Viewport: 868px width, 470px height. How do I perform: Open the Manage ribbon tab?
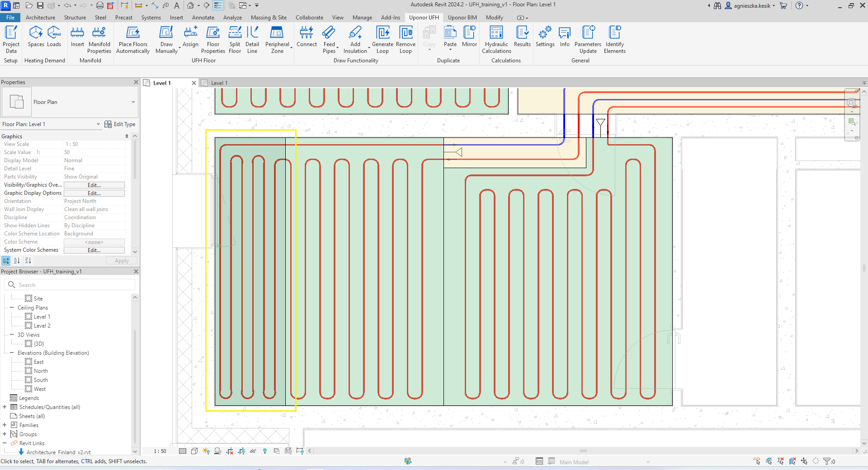click(x=362, y=18)
